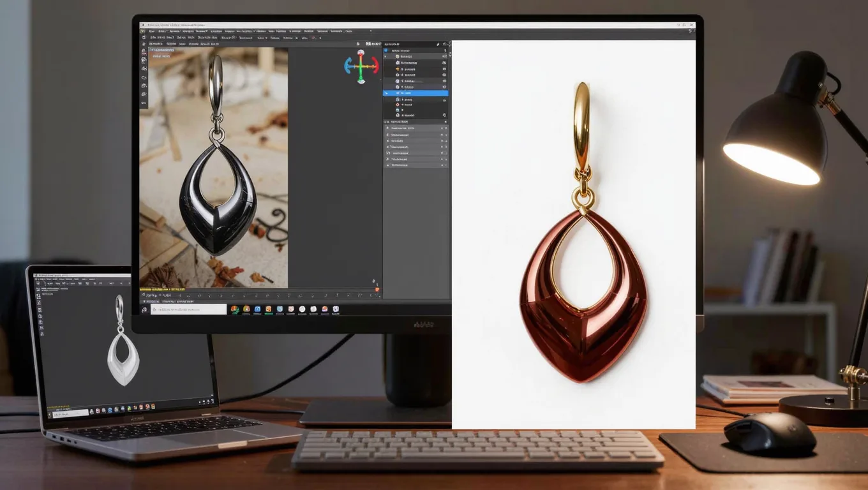Select the blue highlighted row in the outliner
Viewport: 868px width, 490px height.
tap(415, 93)
